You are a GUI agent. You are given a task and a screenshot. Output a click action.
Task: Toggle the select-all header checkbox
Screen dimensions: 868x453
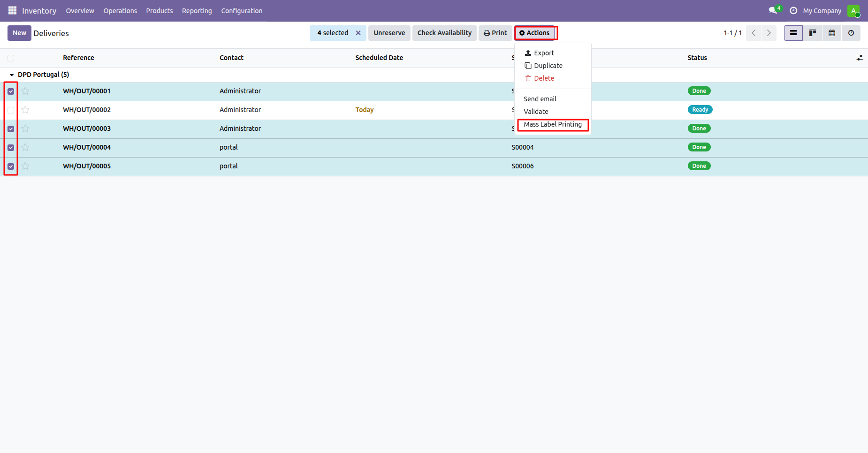click(11, 58)
